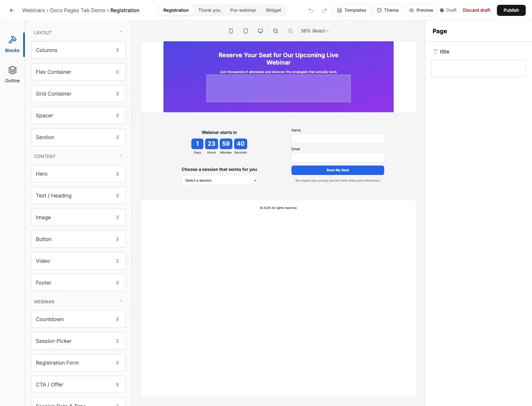532x406 pixels.
Task: Click the page title input field
Action: click(478, 69)
